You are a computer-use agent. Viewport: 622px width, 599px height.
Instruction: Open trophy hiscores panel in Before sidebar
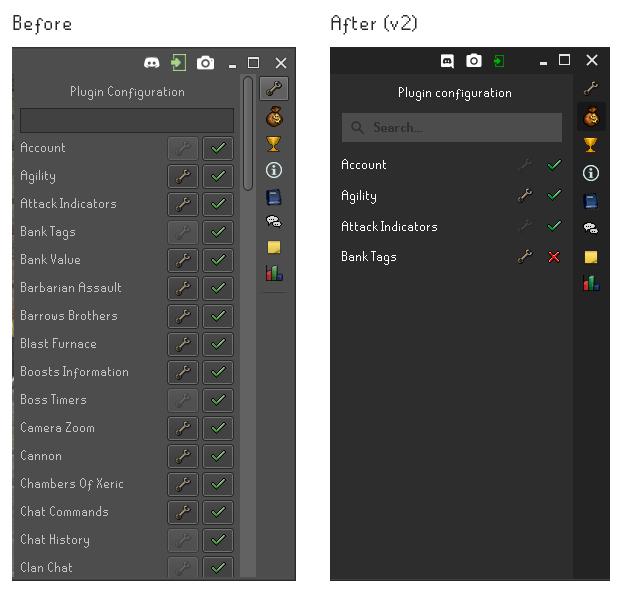pos(274,144)
